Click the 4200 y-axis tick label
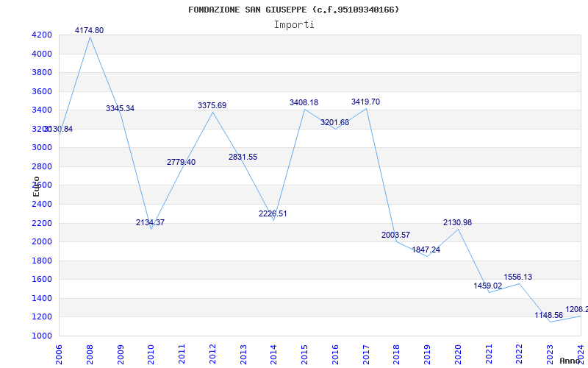 click(42, 35)
